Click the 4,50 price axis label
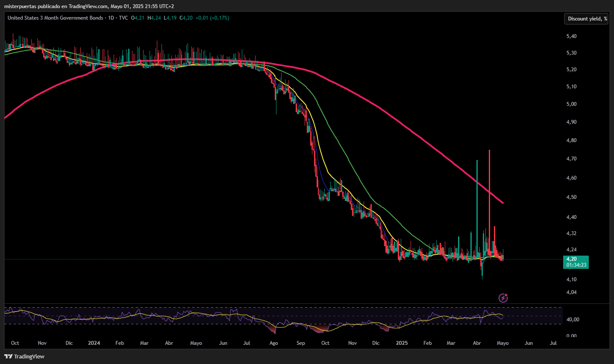This screenshot has width=614, height=364. [571, 197]
